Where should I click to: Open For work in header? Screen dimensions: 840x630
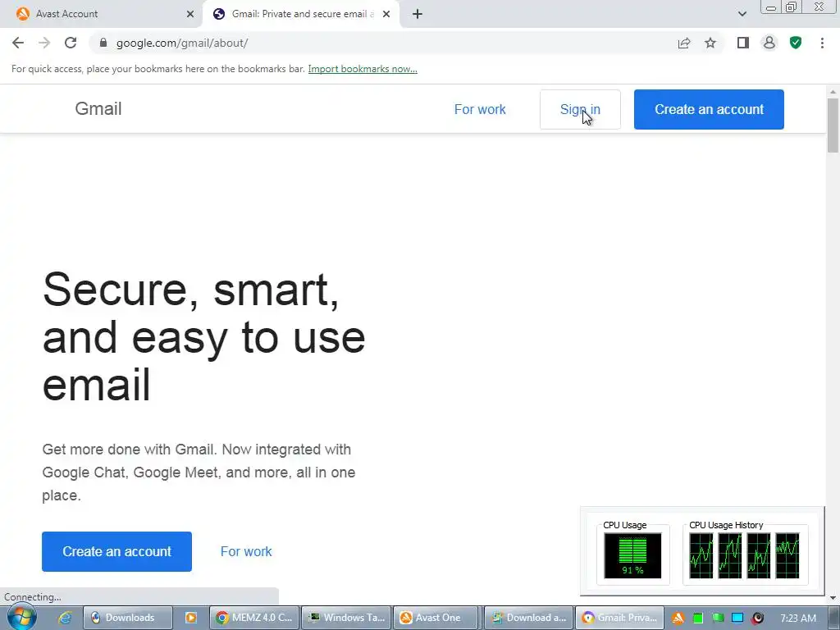point(480,109)
